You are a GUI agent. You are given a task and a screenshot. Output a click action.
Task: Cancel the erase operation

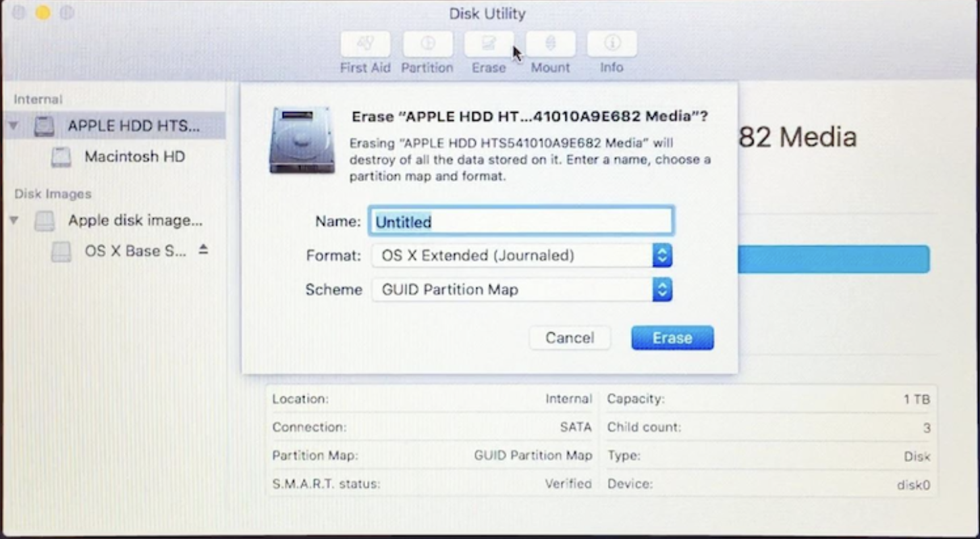pos(569,337)
